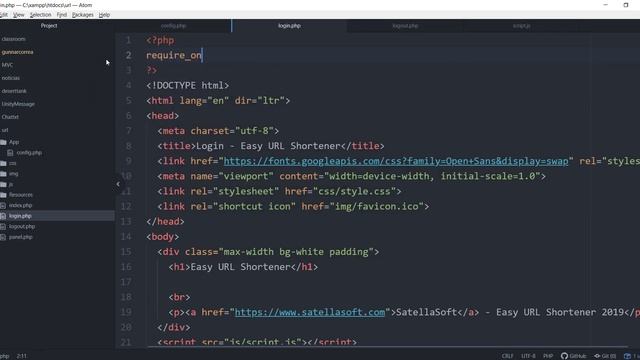This screenshot has height=360, width=640.
Task: Switch to the logout.php editor tab
Action: coord(405,26)
